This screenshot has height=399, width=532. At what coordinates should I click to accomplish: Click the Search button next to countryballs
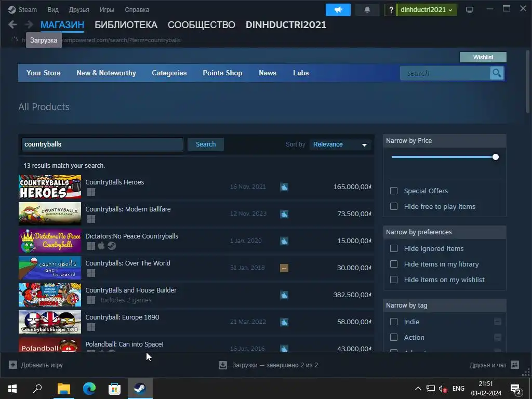pos(206,144)
